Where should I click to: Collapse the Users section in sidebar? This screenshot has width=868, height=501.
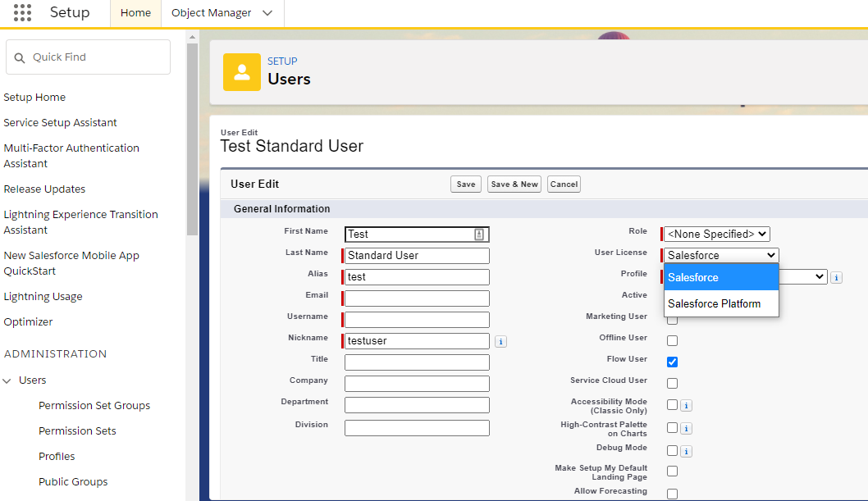(7, 381)
